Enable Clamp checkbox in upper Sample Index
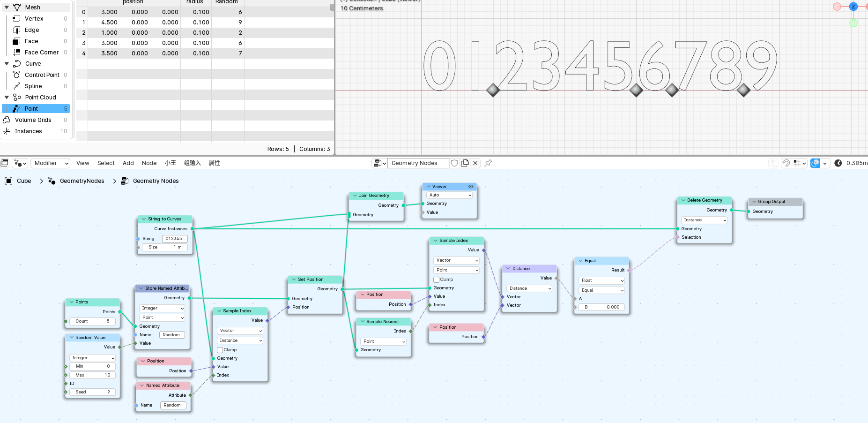Screen dimensions: 868x423 (x=436, y=279)
